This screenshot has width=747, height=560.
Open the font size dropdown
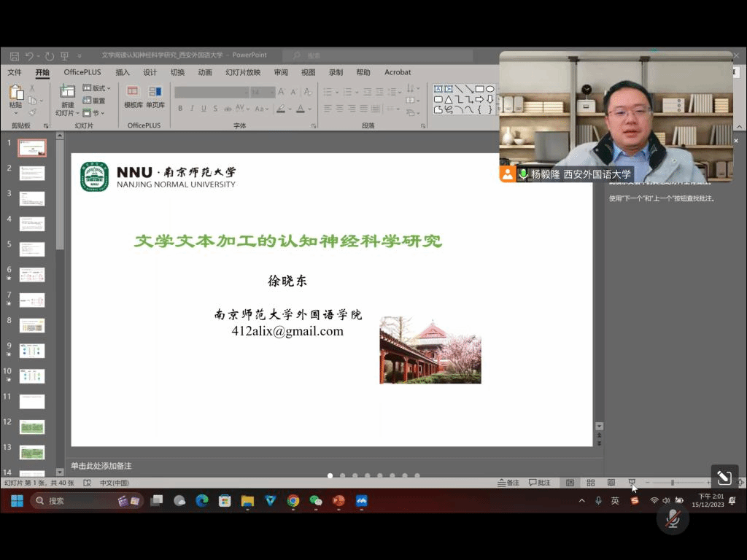[x=272, y=92]
